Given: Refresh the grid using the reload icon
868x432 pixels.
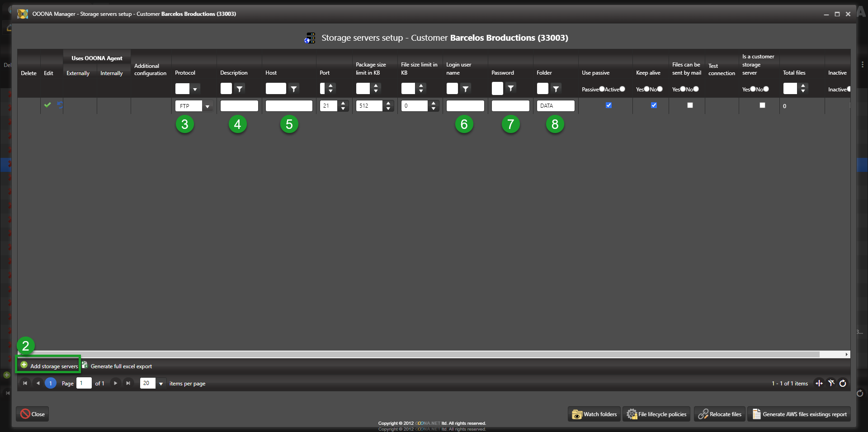Looking at the screenshot, I should [x=843, y=383].
